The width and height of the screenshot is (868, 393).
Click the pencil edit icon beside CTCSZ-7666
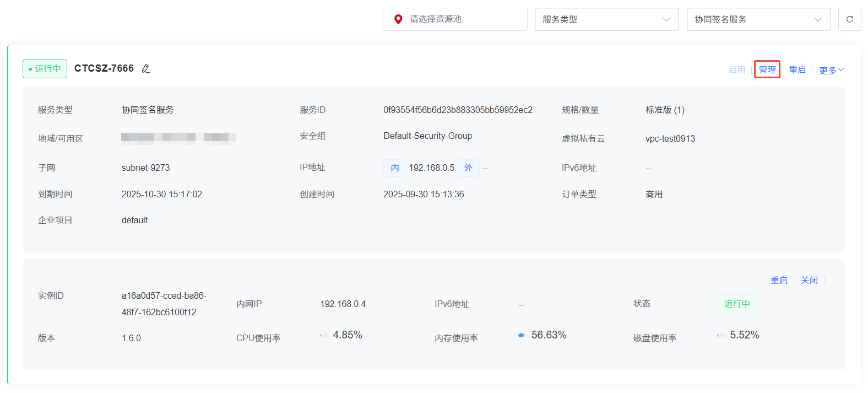tap(146, 69)
